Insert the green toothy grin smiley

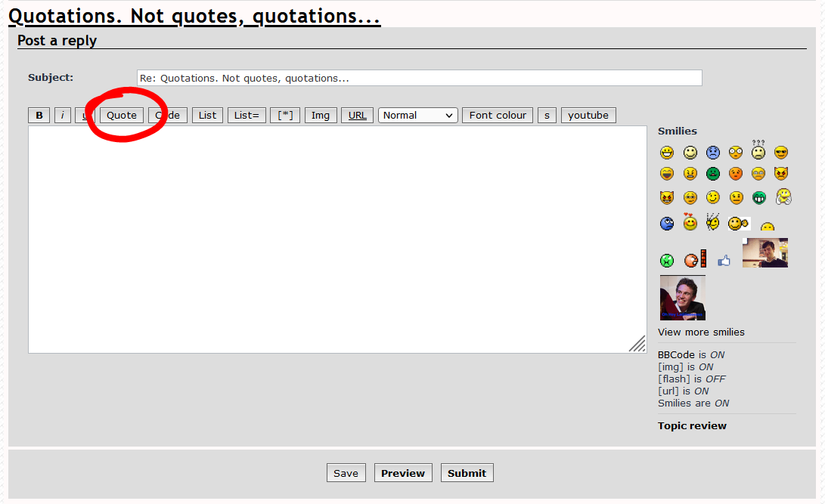coord(758,198)
